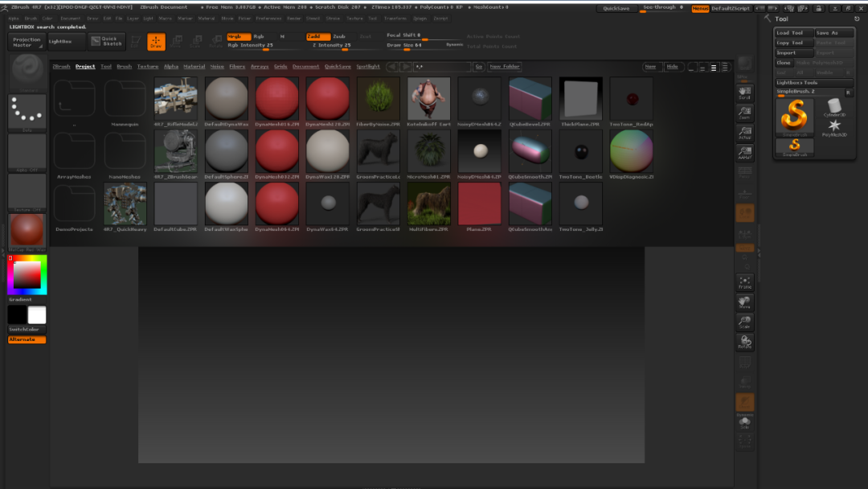This screenshot has height=489, width=868.
Task: Select the PolyMesh3D star icon
Action: point(834,127)
